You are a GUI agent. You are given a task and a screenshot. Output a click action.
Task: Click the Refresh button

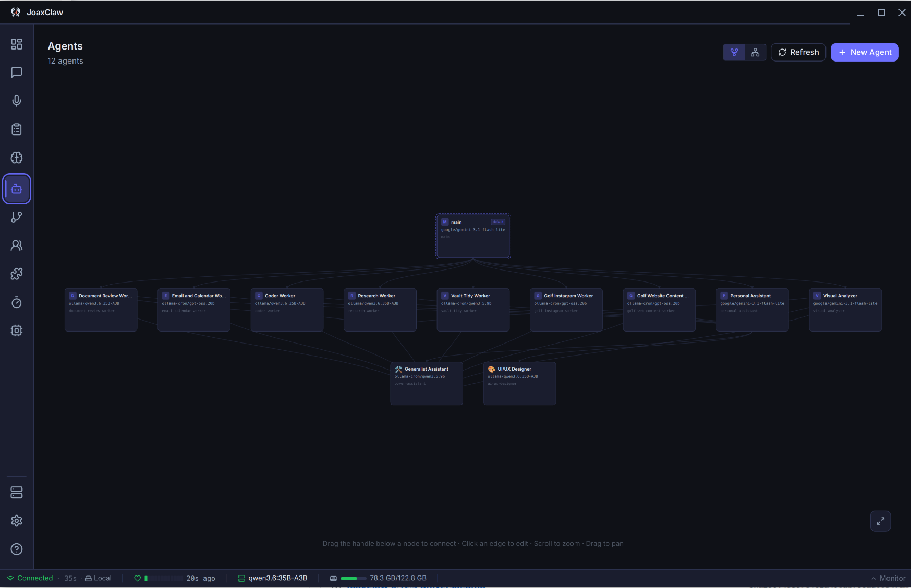coord(798,52)
